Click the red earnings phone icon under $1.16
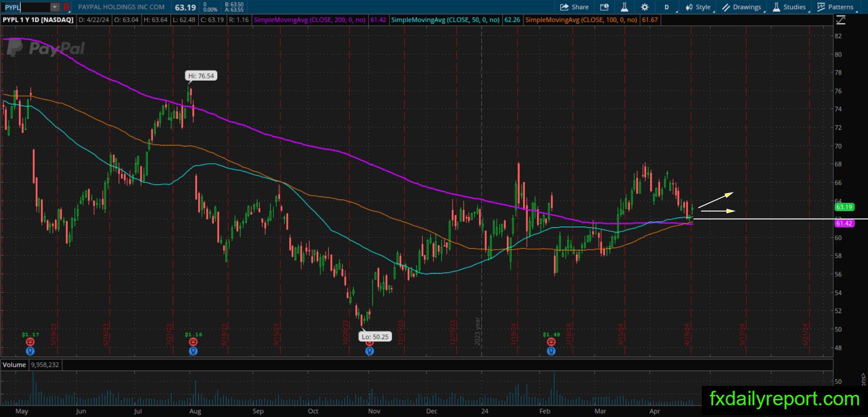Viewport: 868px width, 417px height. point(193,342)
